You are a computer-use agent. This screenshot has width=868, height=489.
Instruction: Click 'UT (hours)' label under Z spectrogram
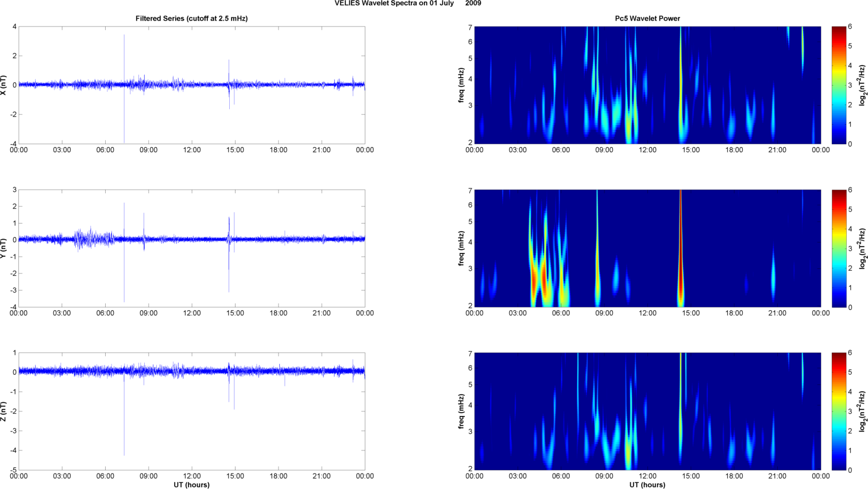pyautogui.click(x=647, y=485)
